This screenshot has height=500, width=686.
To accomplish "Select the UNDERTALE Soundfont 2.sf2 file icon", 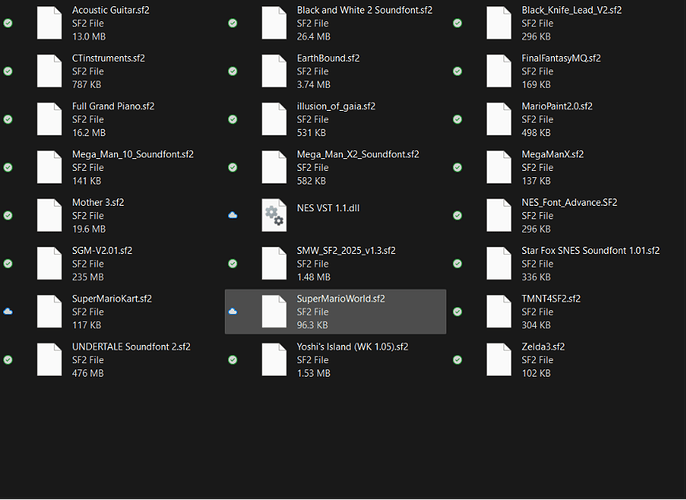I will pos(49,360).
